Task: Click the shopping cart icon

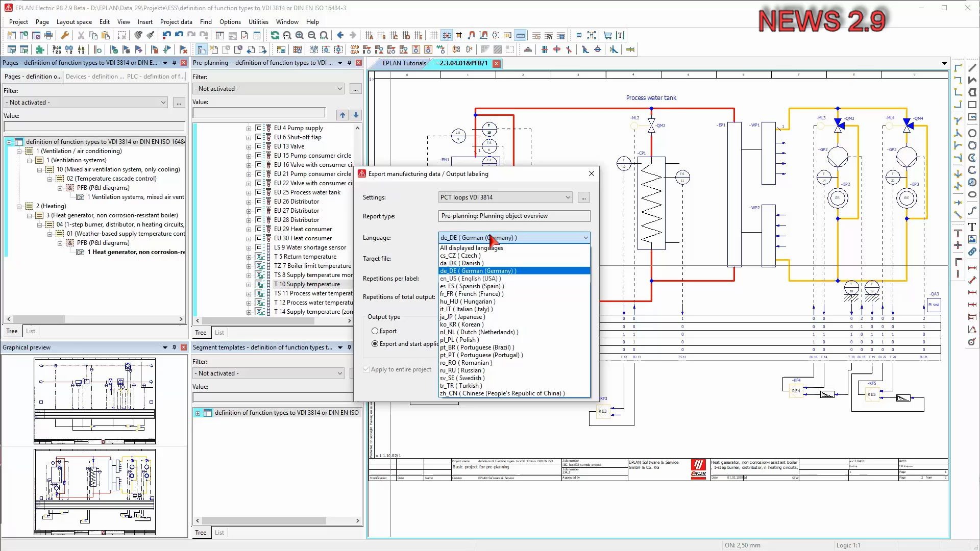Action: (607, 35)
